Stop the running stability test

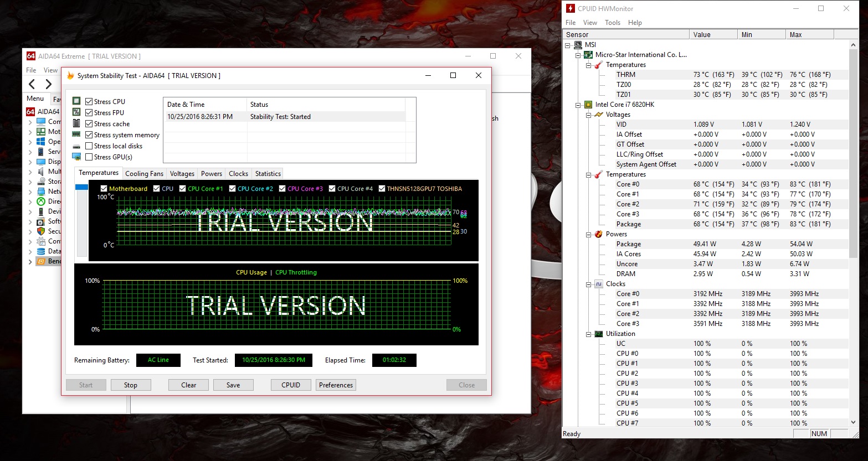[x=131, y=385]
